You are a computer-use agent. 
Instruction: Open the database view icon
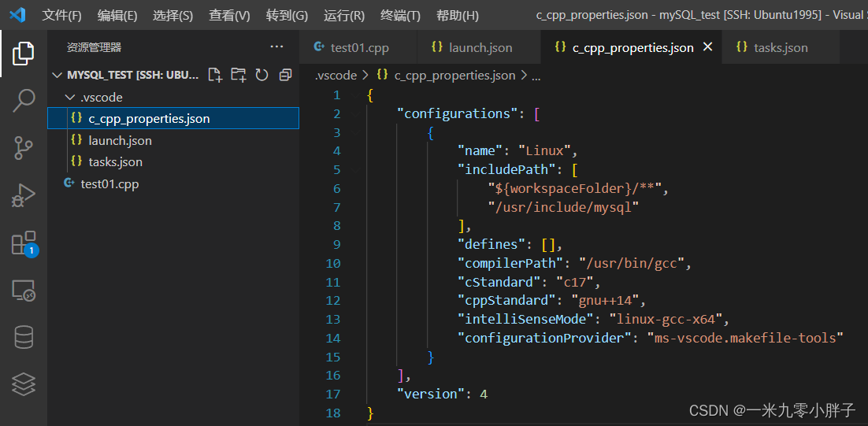[24, 338]
